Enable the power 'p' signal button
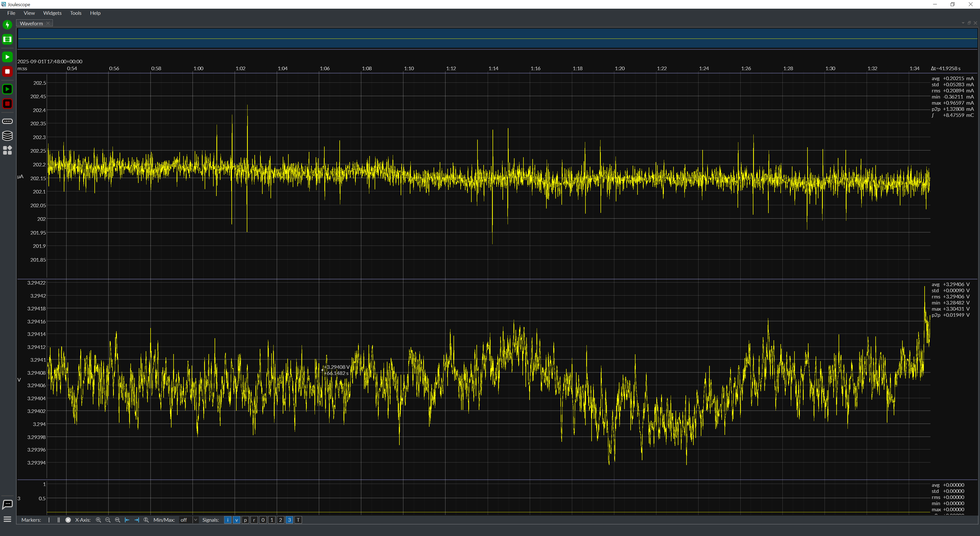980x536 pixels. click(245, 520)
